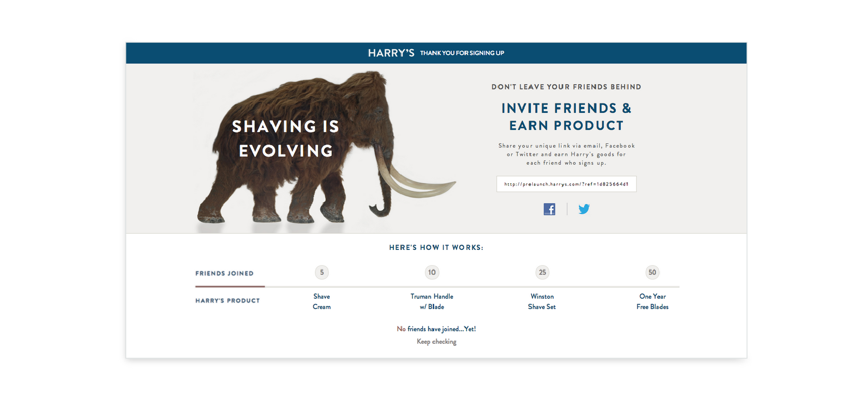Click the 50 friends milestone badge

pyautogui.click(x=652, y=272)
